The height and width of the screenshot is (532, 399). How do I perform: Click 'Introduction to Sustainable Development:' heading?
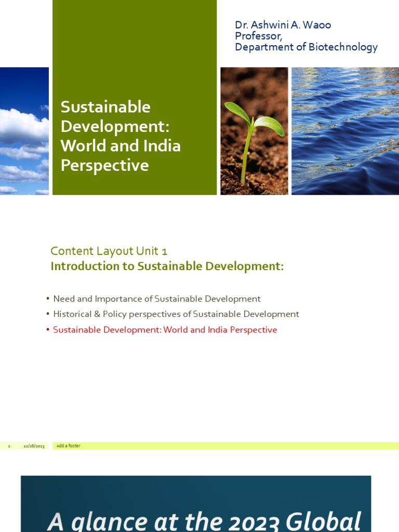coord(167,266)
